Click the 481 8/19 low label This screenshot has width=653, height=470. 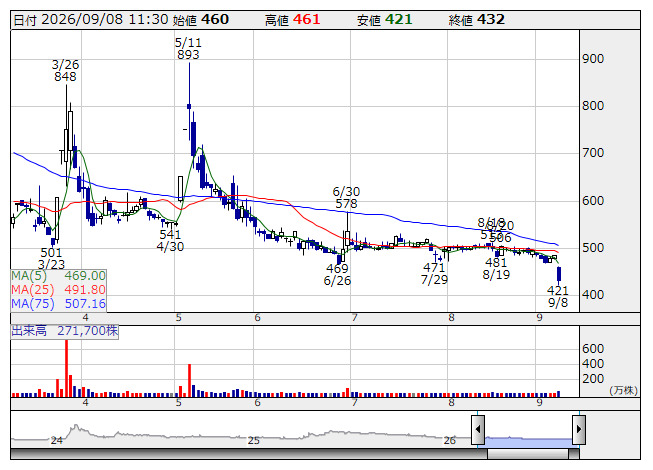496,269
